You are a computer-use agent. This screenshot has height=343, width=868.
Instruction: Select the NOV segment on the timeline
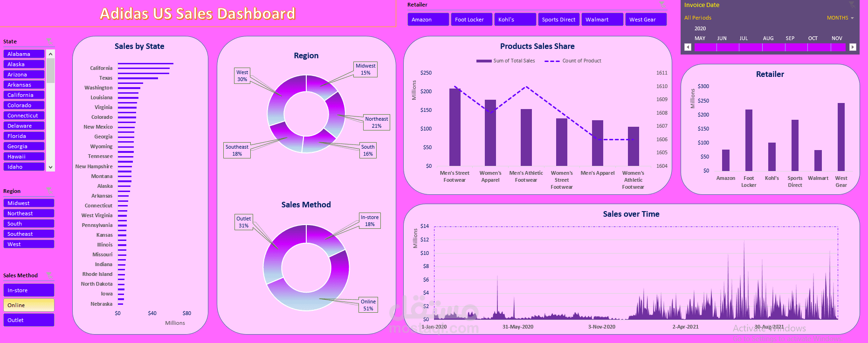click(x=838, y=47)
